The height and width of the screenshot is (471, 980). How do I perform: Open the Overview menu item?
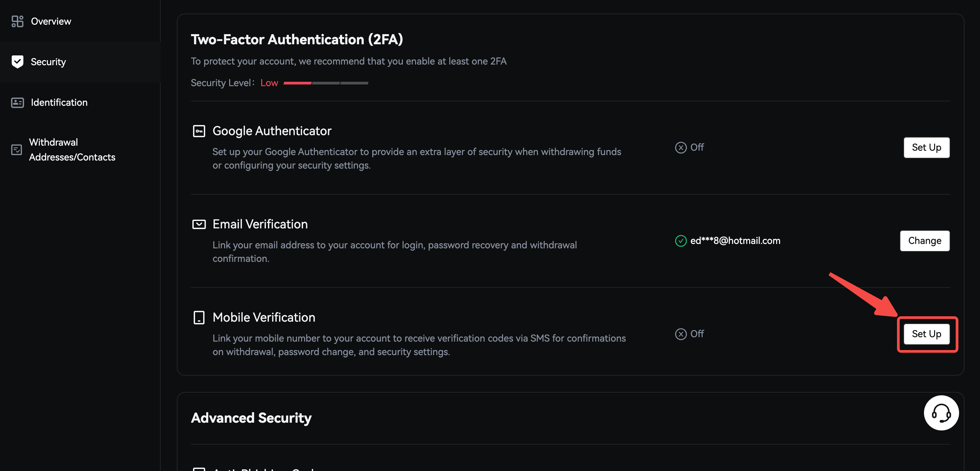point(51,21)
